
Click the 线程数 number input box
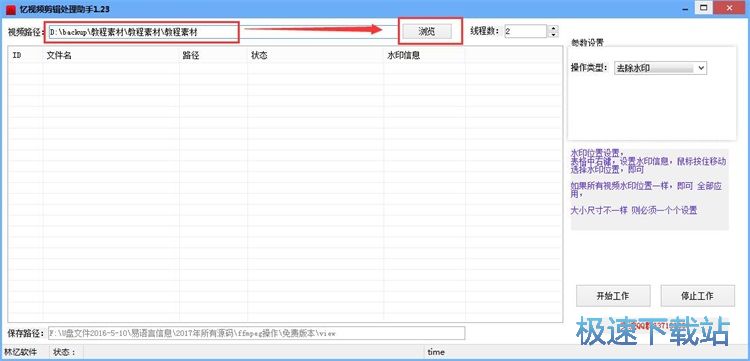point(526,32)
